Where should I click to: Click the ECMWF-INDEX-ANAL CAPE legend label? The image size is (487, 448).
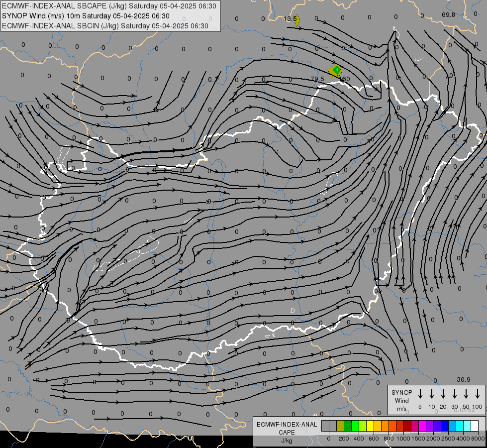(x=287, y=428)
